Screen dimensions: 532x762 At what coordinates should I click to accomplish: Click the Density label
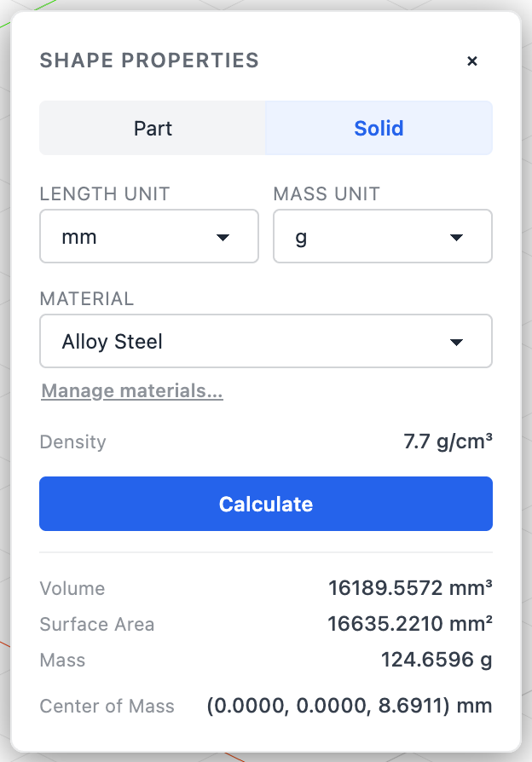coord(73,442)
